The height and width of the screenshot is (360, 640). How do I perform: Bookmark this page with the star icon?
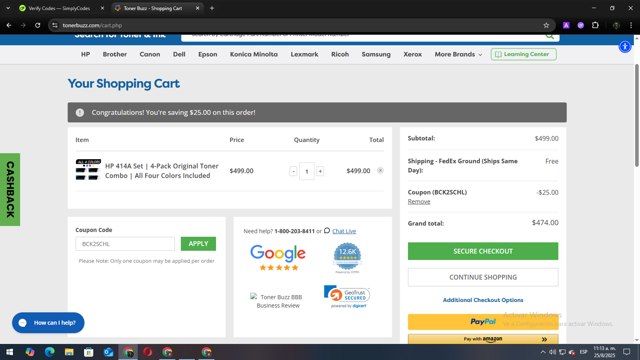point(546,25)
